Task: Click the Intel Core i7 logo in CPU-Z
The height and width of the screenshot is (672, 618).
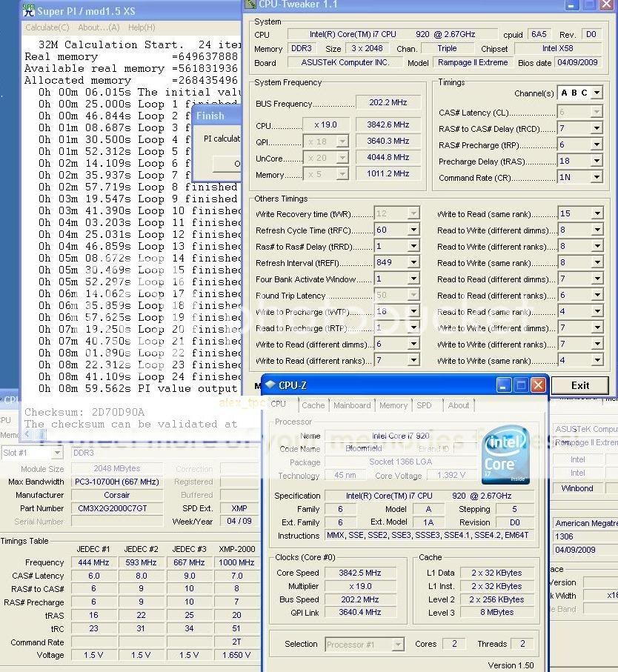Action: 505,455
